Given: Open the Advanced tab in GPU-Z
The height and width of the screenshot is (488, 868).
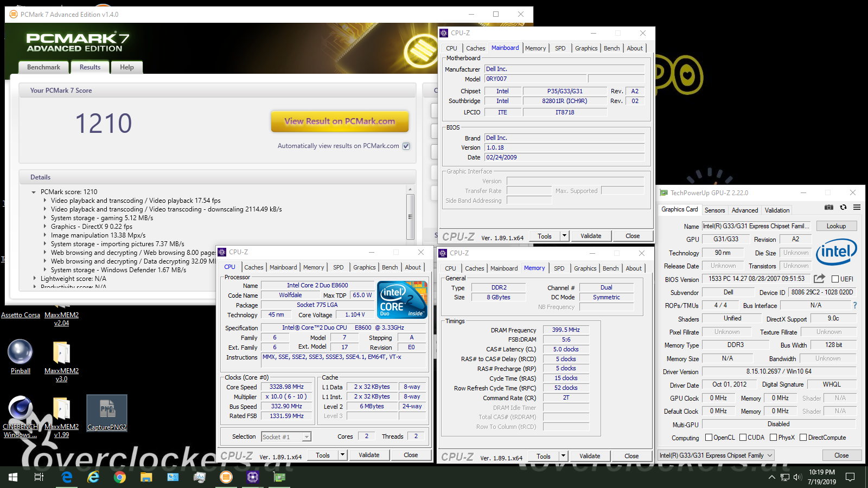Looking at the screenshot, I should tap(745, 210).
